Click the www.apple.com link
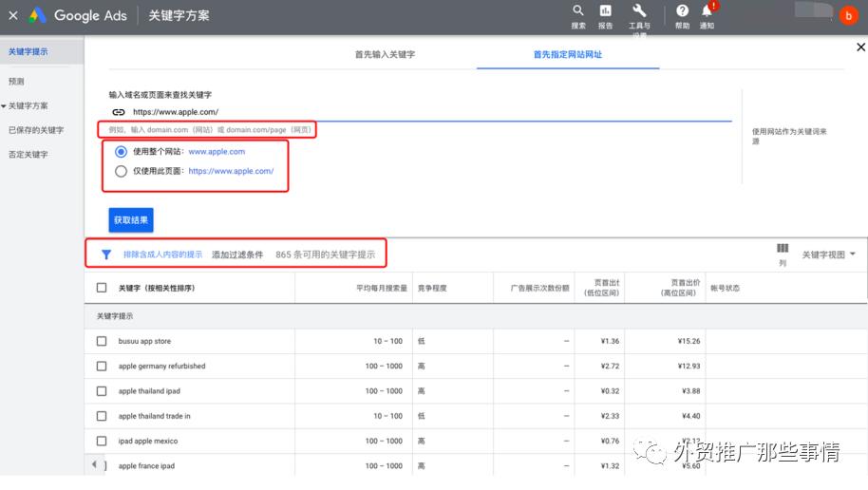This screenshot has width=868, height=490. tap(217, 152)
